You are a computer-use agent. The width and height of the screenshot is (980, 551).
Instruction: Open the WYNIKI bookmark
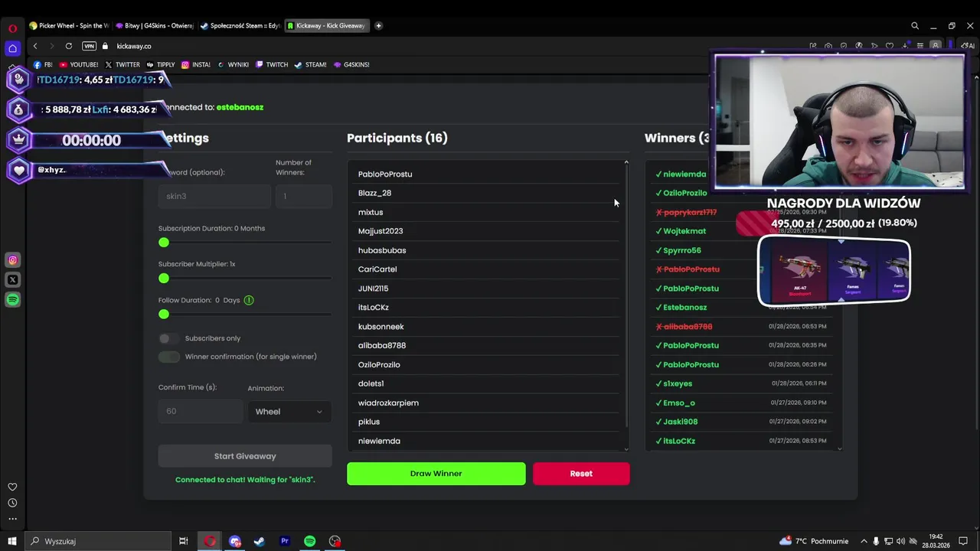[233, 64]
